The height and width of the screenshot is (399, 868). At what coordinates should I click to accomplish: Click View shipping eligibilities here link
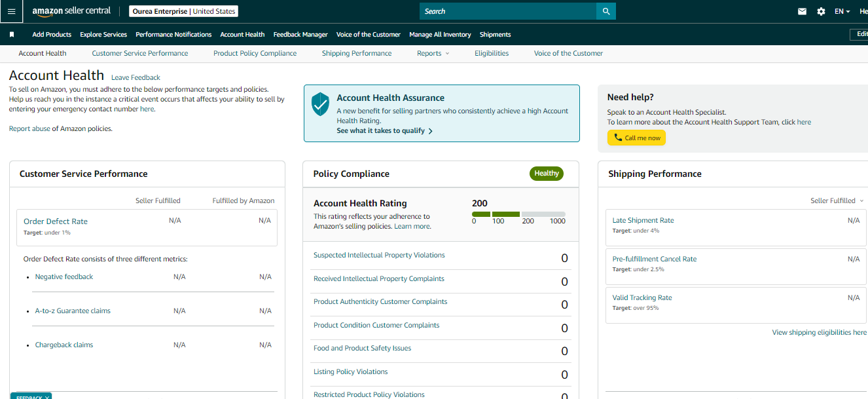coord(820,332)
